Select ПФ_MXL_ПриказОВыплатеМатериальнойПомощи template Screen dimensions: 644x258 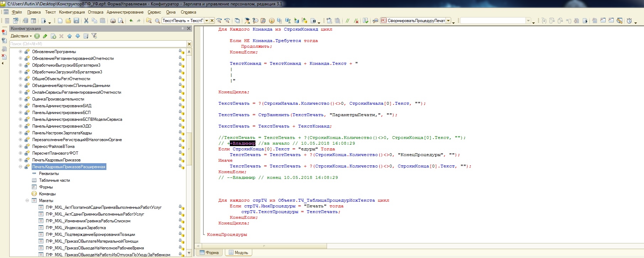92,241
